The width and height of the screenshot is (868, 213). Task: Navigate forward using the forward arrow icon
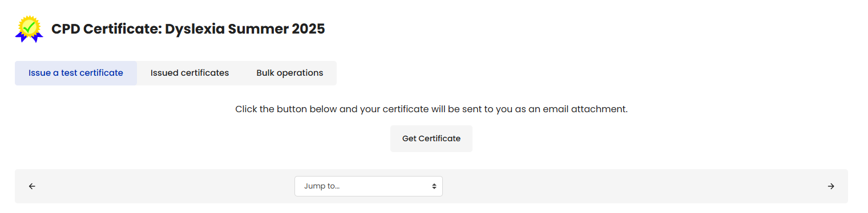coord(831,186)
